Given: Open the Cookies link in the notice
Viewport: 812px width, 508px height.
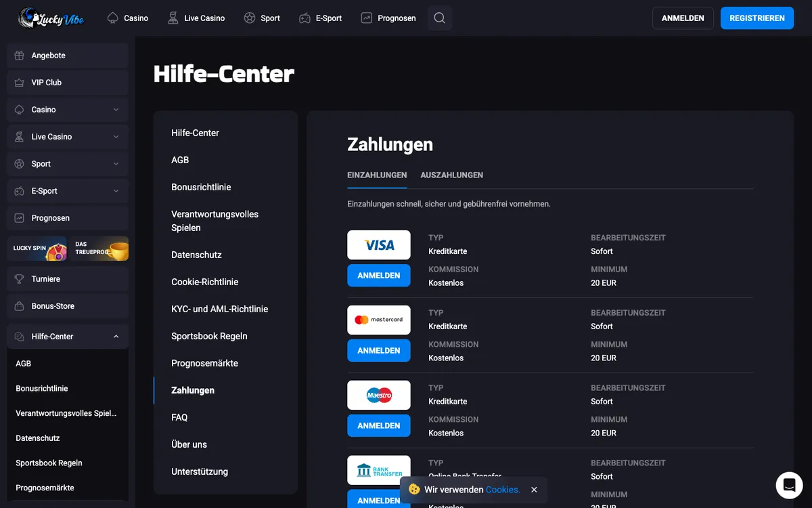Looking at the screenshot, I should point(503,490).
